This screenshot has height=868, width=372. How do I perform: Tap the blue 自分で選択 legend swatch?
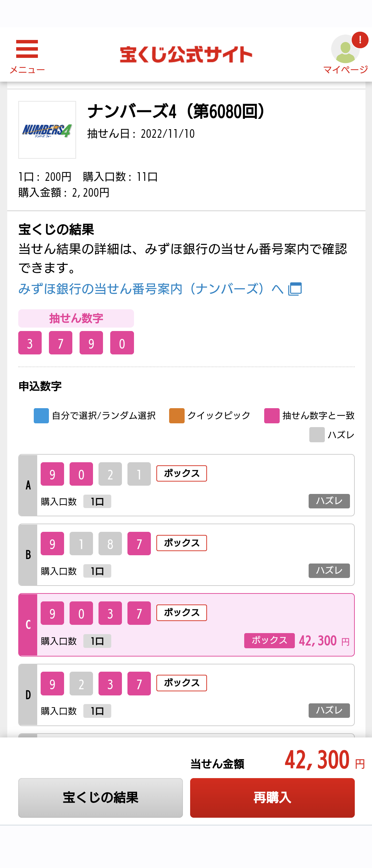point(41,415)
